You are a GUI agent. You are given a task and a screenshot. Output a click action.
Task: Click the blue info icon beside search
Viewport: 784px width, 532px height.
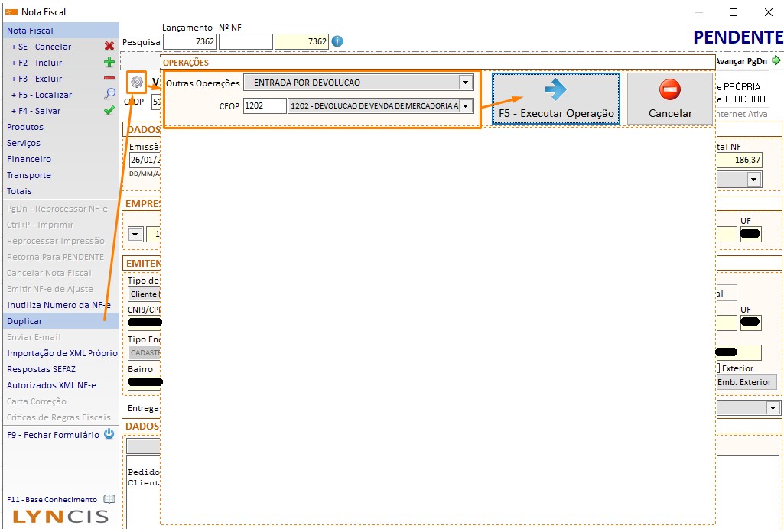pos(337,41)
